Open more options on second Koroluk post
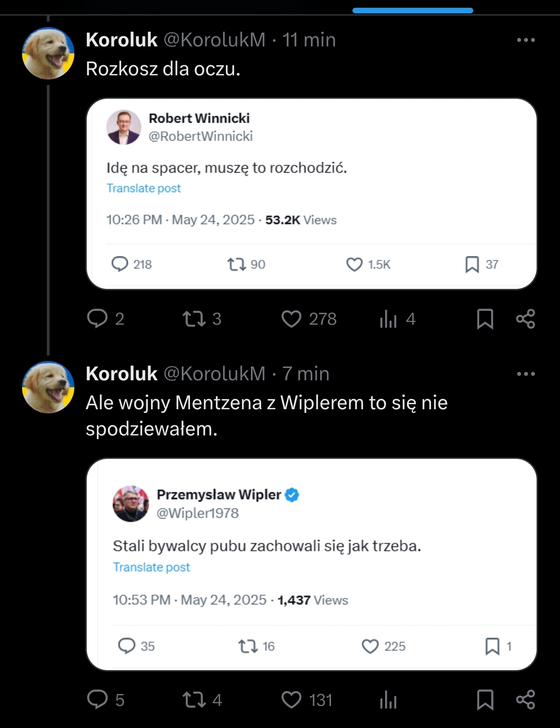This screenshot has height=728, width=560. (526, 374)
